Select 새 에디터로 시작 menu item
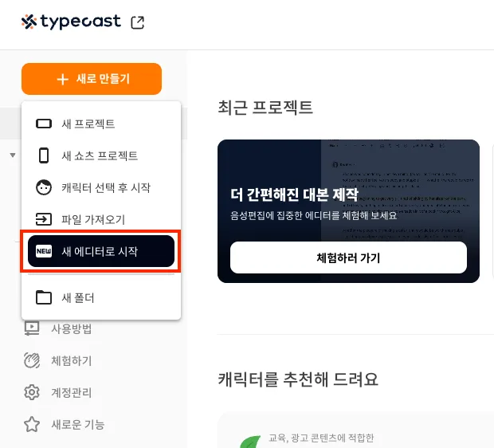494x448 pixels. pos(101,251)
